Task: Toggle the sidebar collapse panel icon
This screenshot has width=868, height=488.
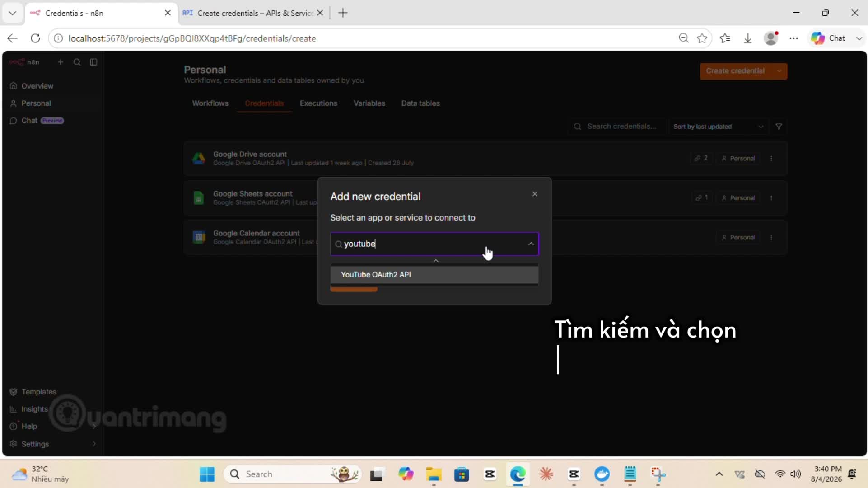Action: tap(93, 62)
